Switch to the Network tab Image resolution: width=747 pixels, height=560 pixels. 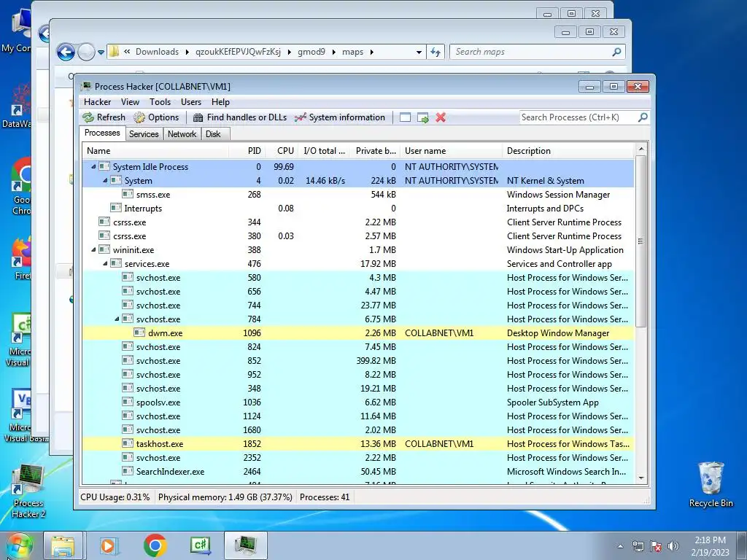182,134
